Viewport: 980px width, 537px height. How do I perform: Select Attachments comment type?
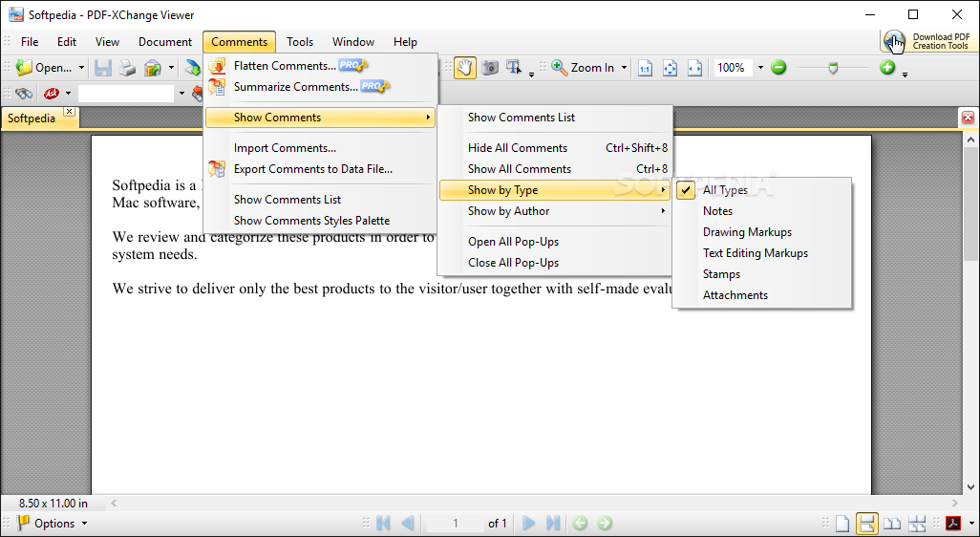point(762,295)
